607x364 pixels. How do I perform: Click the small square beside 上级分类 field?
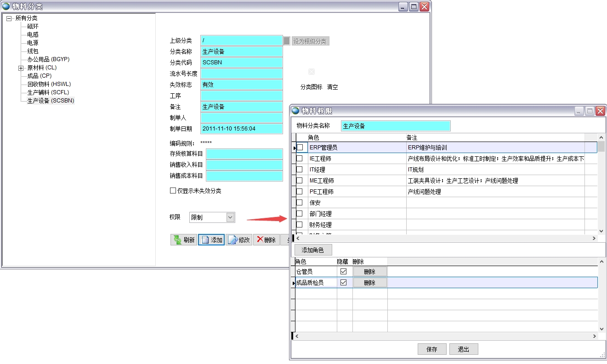pos(287,41)
